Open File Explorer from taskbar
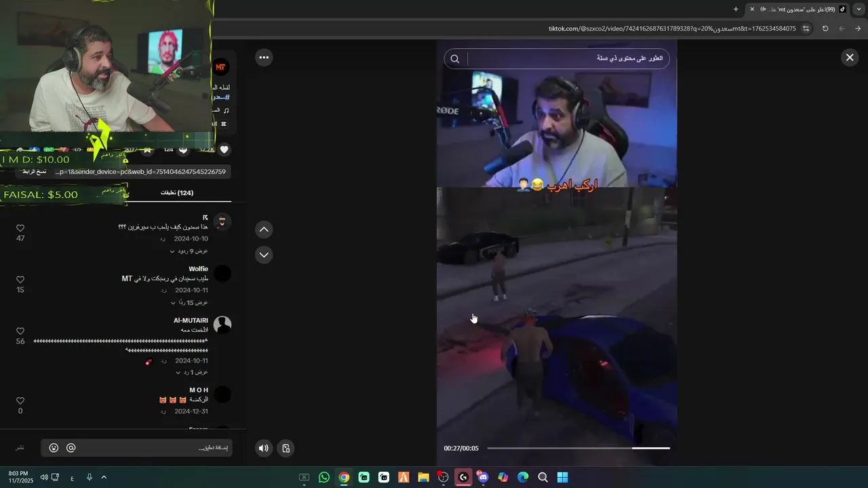This screenshot has width=868, height=488. (423, 477)
